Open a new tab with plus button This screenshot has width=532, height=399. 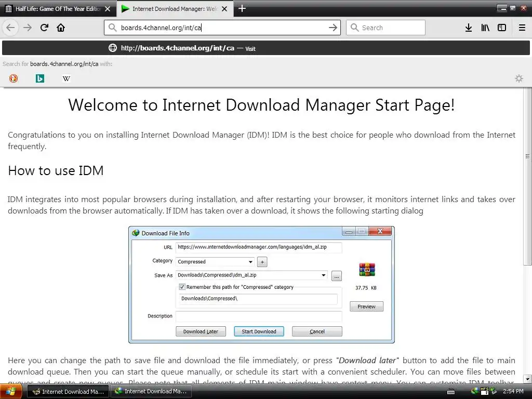point(242,8)
